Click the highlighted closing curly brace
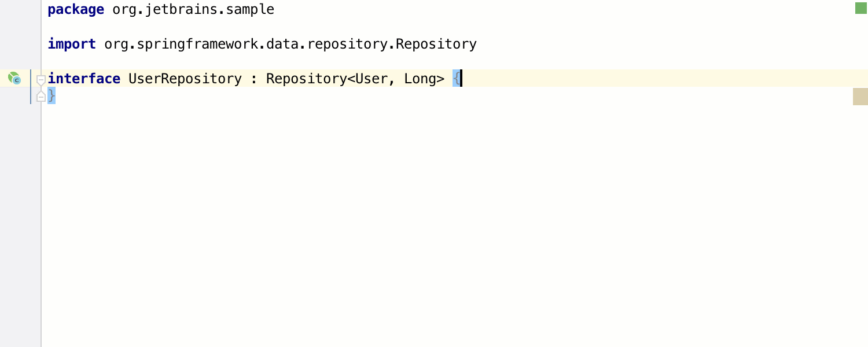The image size is (868, 347). (x=52, y=96)
